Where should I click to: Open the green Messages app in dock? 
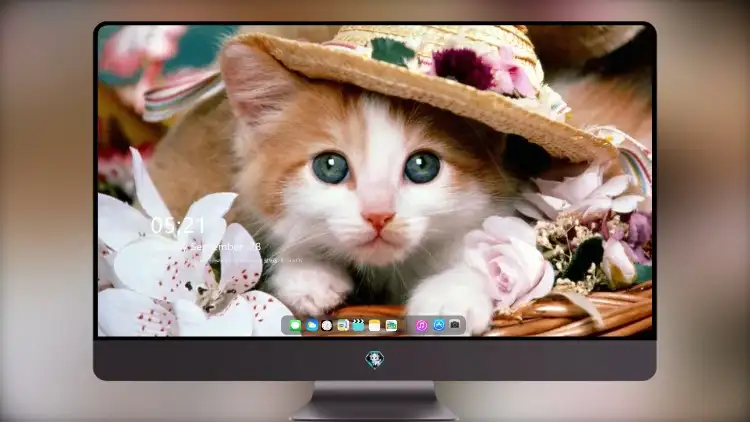coord(295,326)
